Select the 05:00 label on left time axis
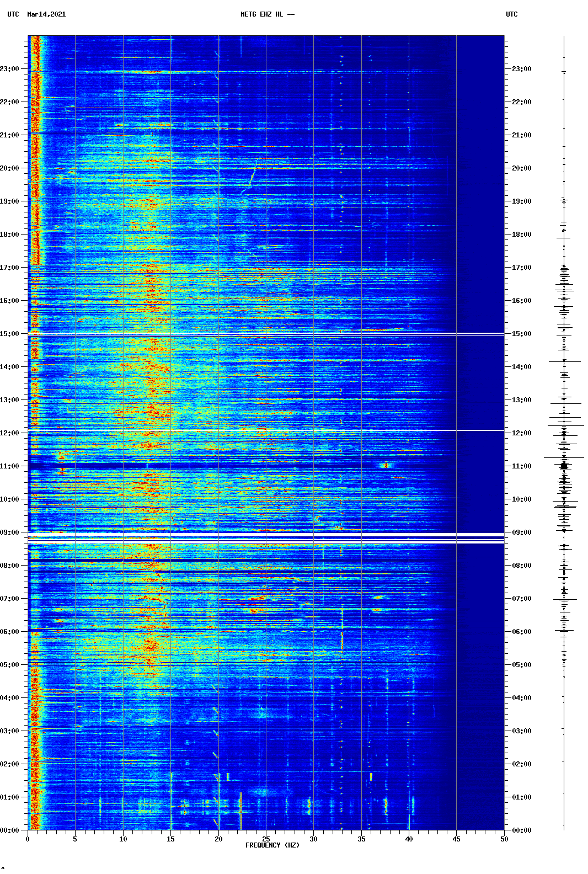Image resolution: width=588 pixels, height=874 pixels. point(9,665)
